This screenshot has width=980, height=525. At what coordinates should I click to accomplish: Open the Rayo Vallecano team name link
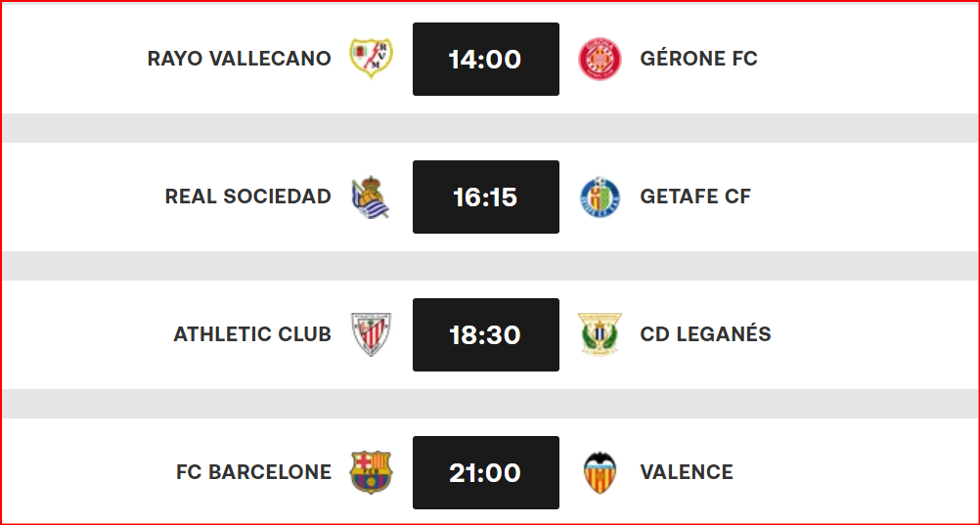point(239,59)
